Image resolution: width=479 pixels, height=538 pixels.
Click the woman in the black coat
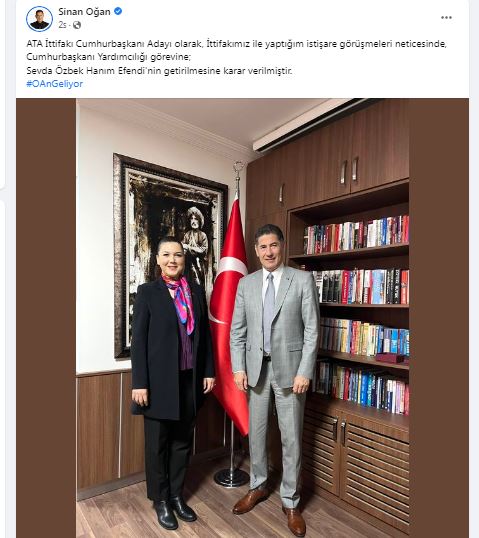[172, 383]
